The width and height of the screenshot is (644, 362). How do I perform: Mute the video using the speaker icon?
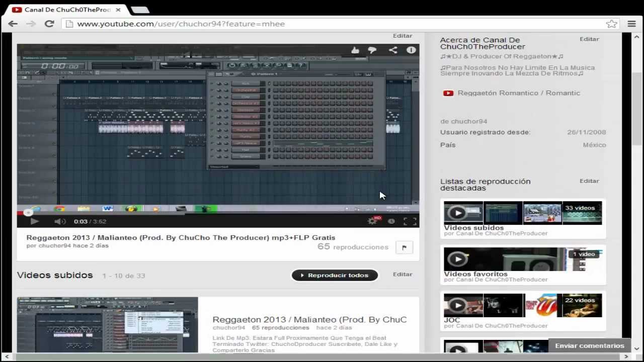click(x=60, y=221)
